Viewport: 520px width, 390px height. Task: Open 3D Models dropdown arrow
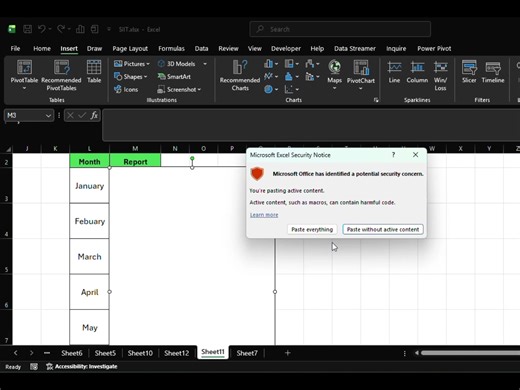205,64
